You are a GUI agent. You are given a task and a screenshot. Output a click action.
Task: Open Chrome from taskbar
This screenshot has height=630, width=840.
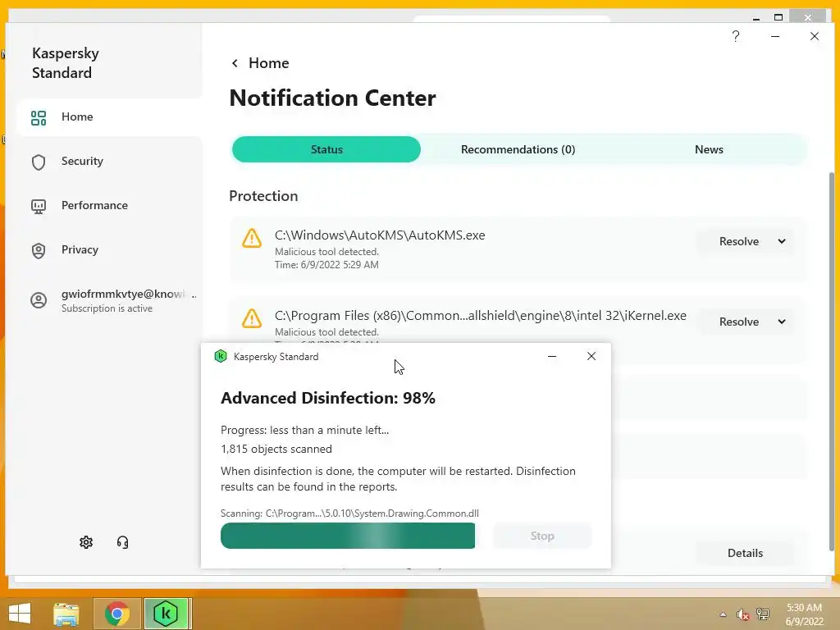(116, 614)
